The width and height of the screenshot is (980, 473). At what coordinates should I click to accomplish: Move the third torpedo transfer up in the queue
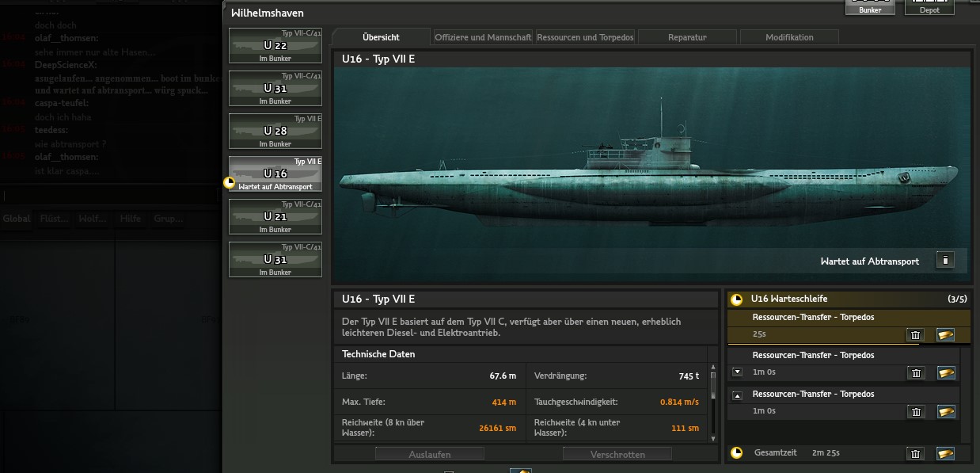click(737, 395)
